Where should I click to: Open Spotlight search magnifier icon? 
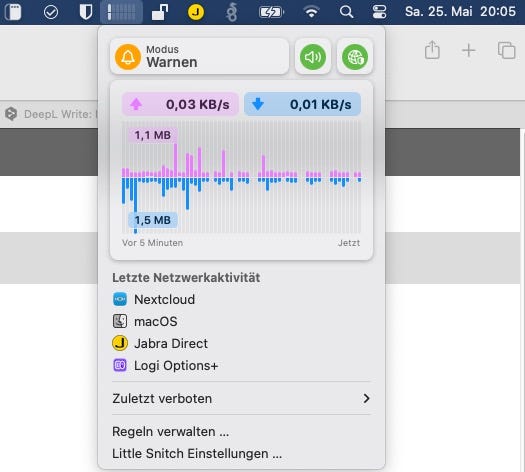click(x=347, y=12)
